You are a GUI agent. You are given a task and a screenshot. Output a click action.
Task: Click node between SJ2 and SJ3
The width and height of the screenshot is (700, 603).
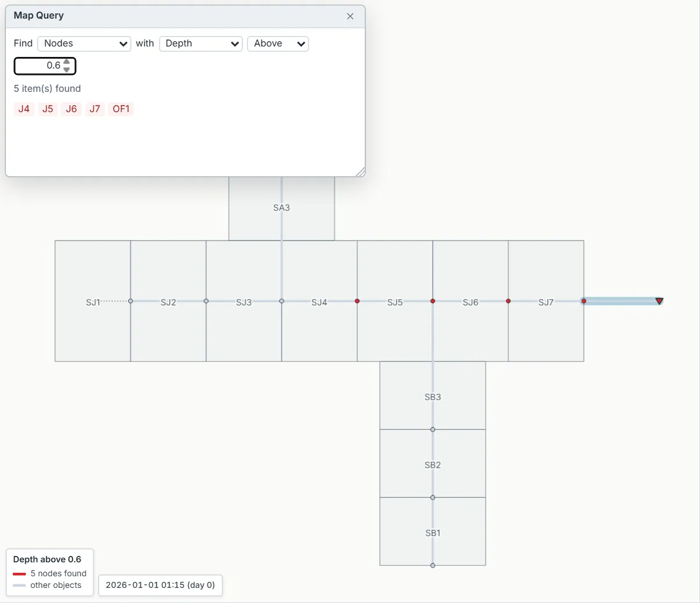click(x=206, y=301)
